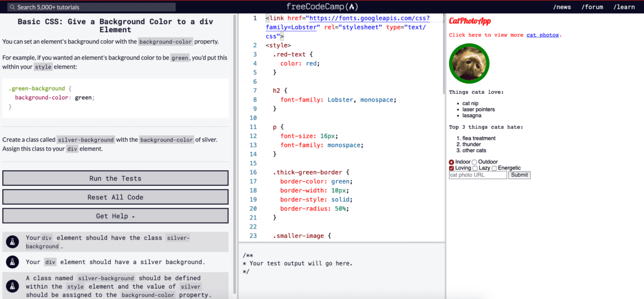Click the cat photo URL field

(x=478, y=175)
